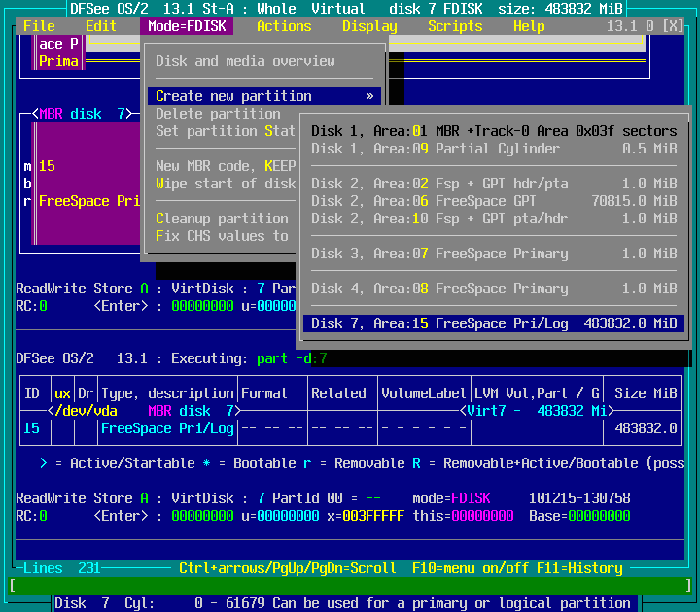The height and width of the screenshot is (612, 700).
Task: Select Disk 3 Area:07 FreeSpace Primary
Action: (x=494, y=254)
